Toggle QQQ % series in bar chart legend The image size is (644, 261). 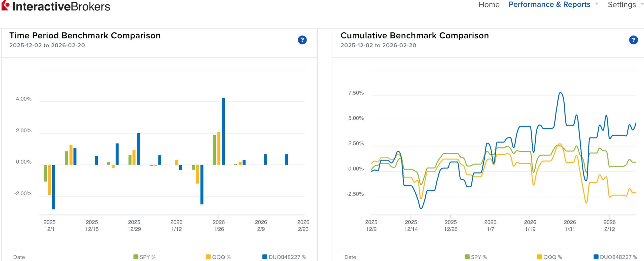pos(218,257)
